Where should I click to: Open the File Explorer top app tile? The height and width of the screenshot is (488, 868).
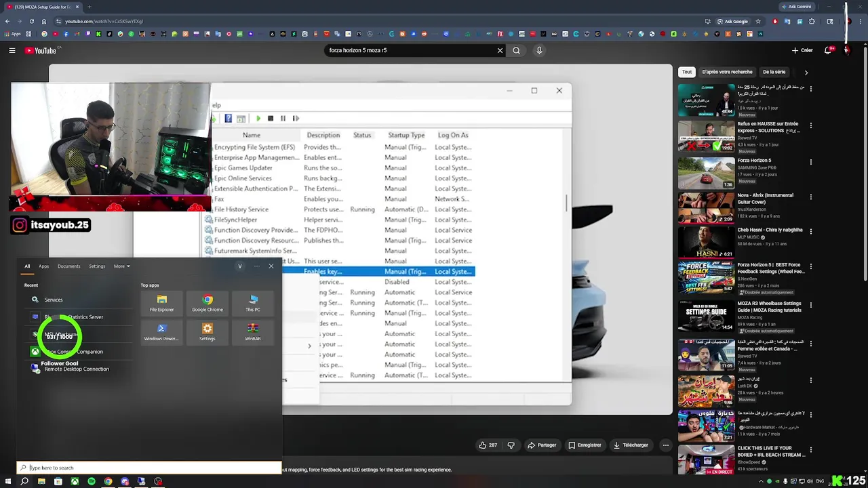coord(162,303)
